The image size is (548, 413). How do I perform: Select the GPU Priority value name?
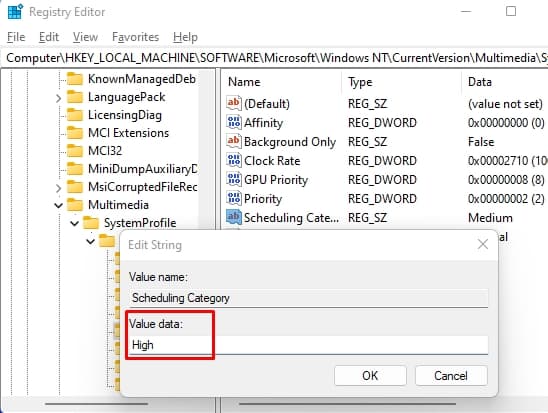coord(276,180)
